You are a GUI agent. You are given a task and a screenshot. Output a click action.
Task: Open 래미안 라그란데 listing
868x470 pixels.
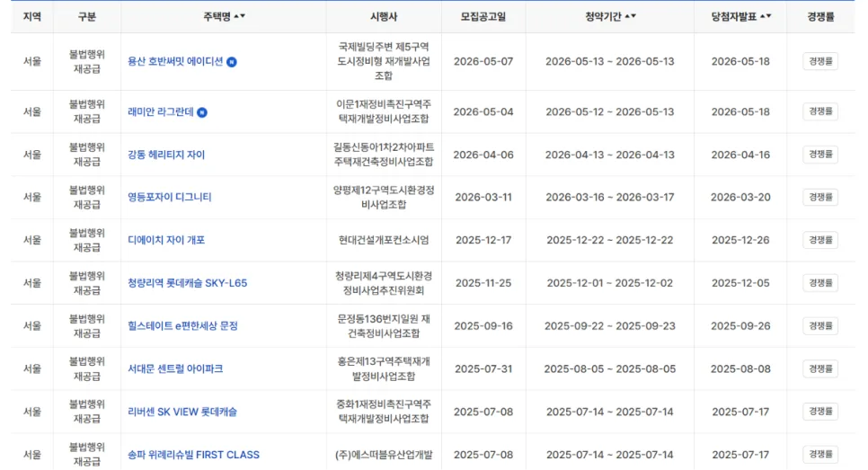(x=161, y=111)
